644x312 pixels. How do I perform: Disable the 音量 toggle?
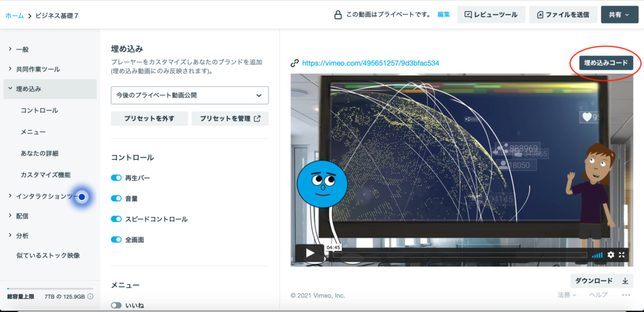coord(116,198)
